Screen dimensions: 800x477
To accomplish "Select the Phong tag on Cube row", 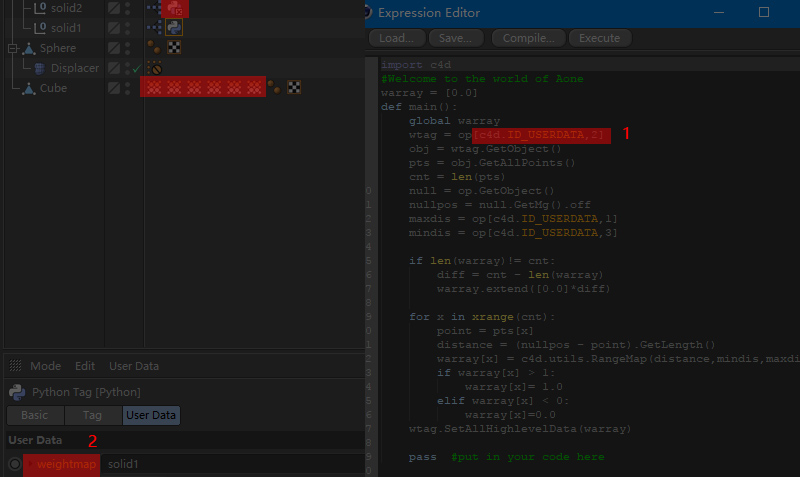I will [x=274, y=87].
